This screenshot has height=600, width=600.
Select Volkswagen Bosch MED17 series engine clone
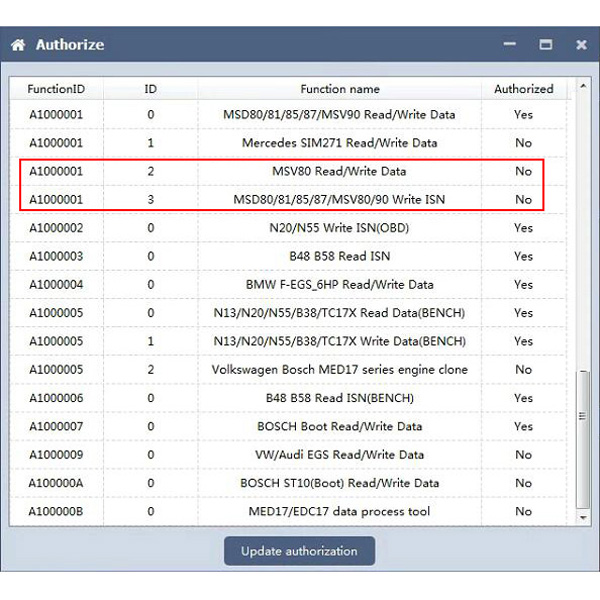288,369
